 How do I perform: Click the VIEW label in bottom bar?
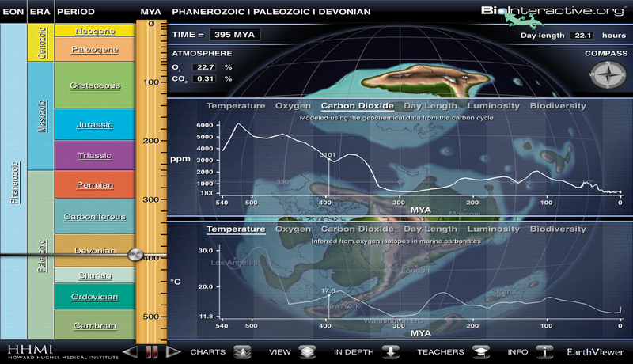click(280, 352)
